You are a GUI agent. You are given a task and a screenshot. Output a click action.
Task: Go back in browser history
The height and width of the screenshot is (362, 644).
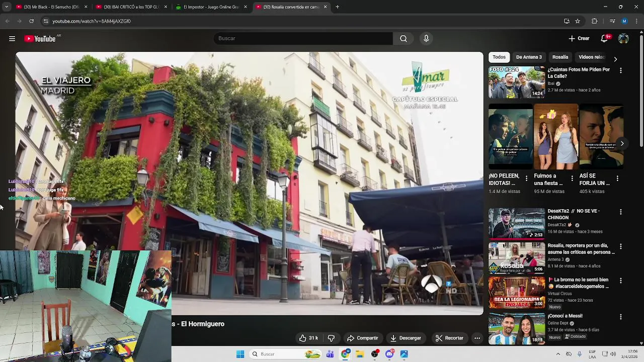(x=7, y=21)
